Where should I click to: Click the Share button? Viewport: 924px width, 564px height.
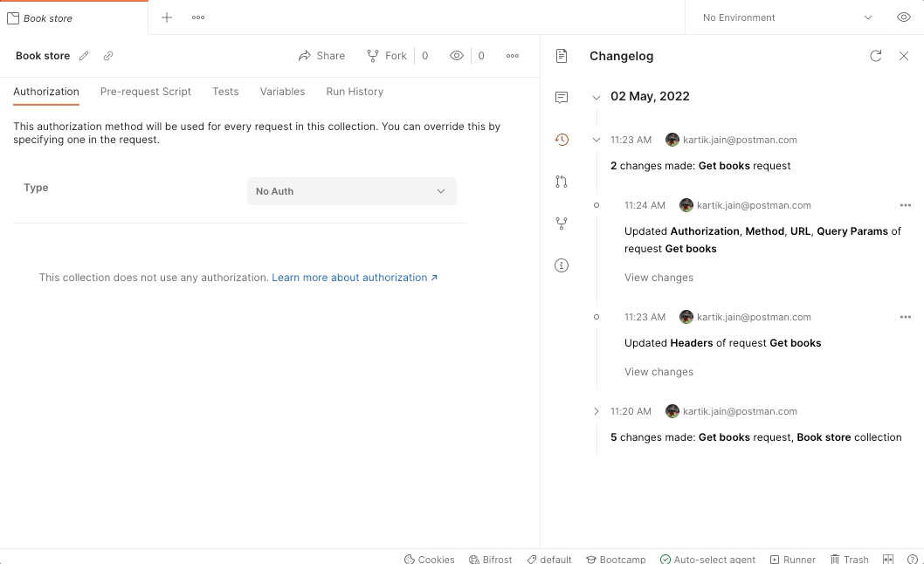(x=321, y=55)
